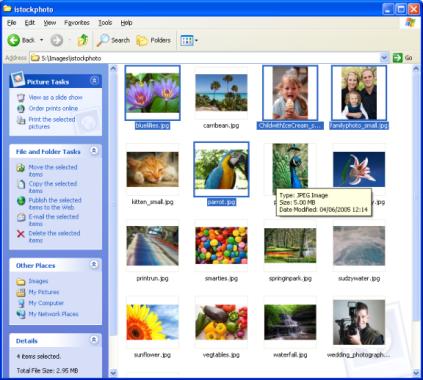Click the green Go arrow button
The width and height of the screenshot is (423, 380).
397,58
